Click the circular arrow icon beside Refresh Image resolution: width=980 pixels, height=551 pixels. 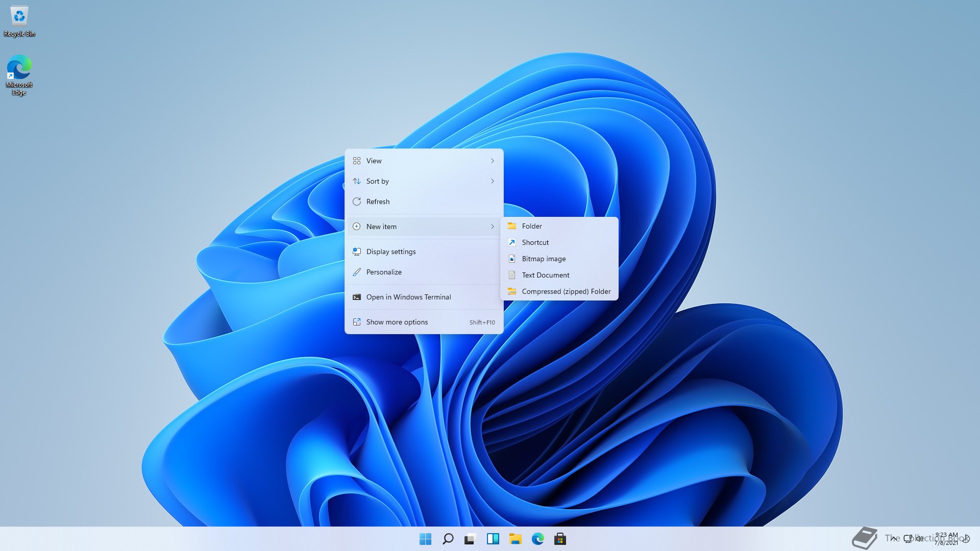(357, 202)
